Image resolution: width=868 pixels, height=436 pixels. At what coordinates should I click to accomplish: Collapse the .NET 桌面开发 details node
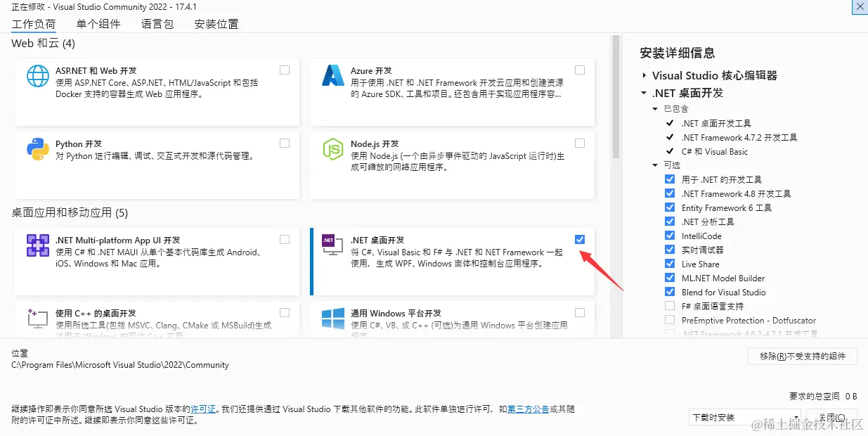pos(644,93)
